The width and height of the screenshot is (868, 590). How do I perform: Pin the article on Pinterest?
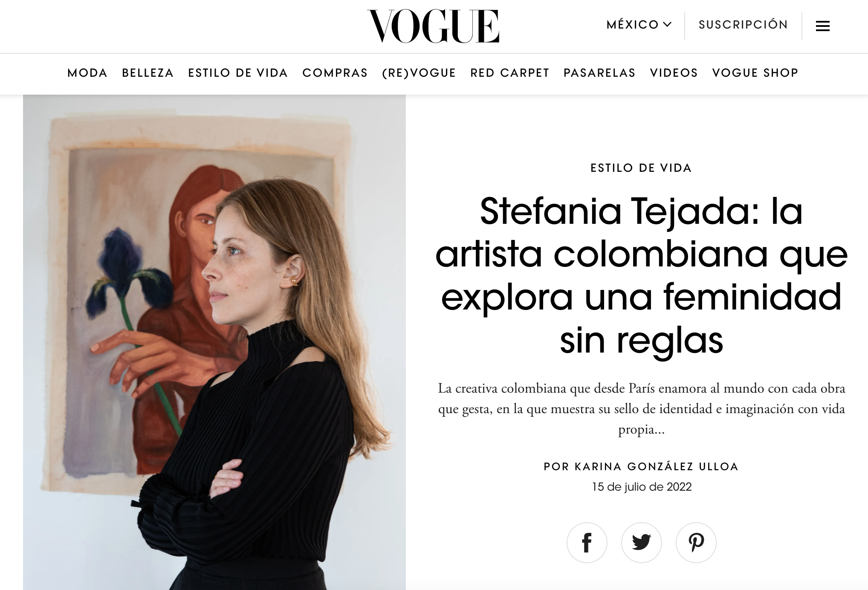[x=696, y=543]
